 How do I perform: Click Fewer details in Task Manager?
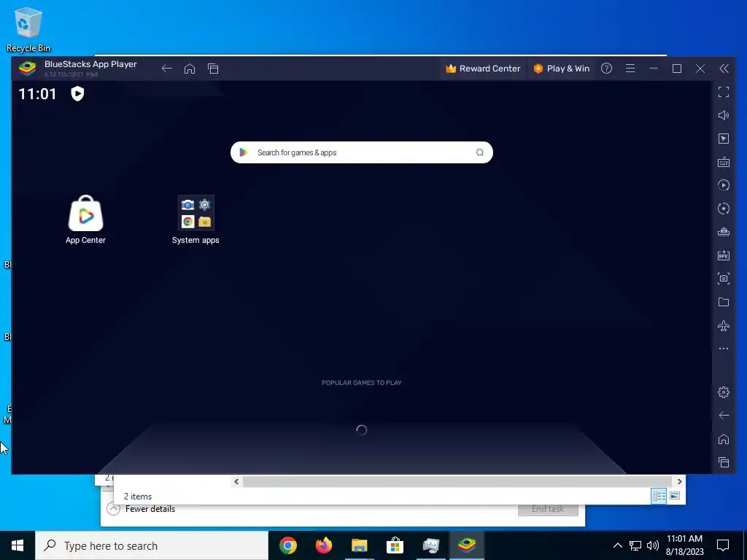coord(150,509)
